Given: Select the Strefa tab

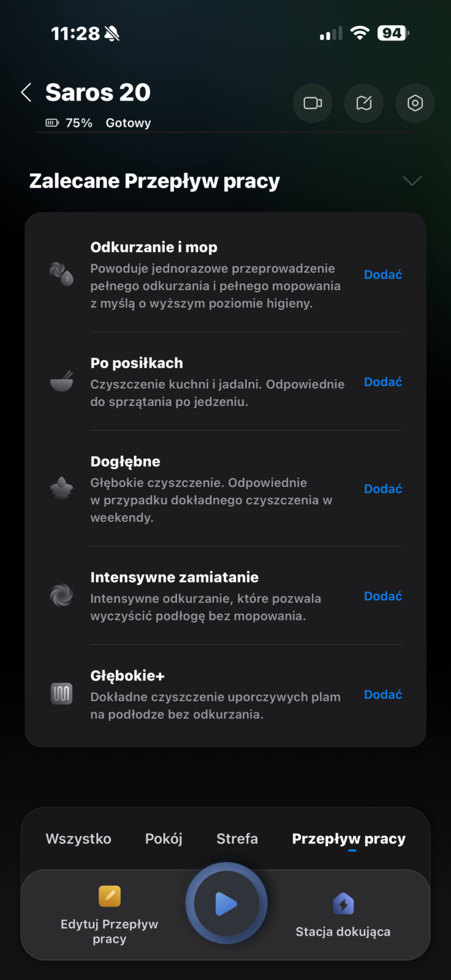Looking at the screenshot, I should click(x=237, y=839).
